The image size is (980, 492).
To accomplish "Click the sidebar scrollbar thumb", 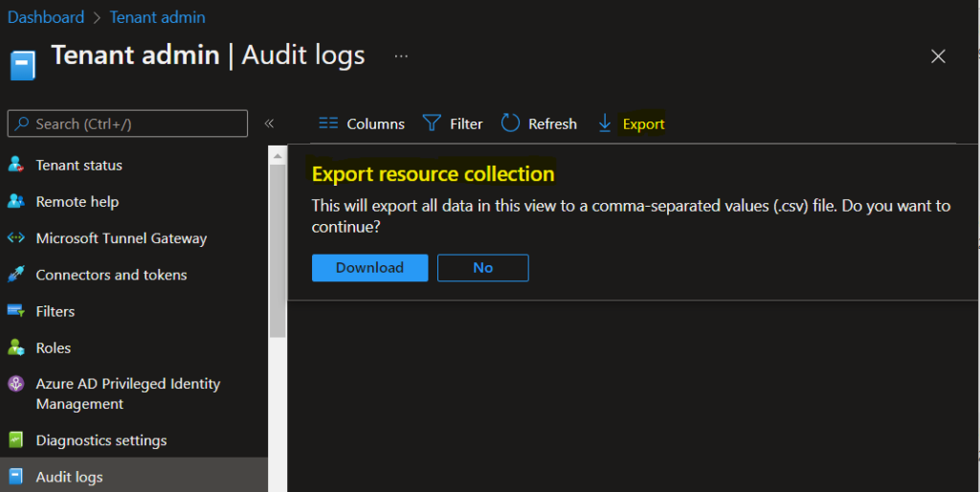I will tap(278, 252).
